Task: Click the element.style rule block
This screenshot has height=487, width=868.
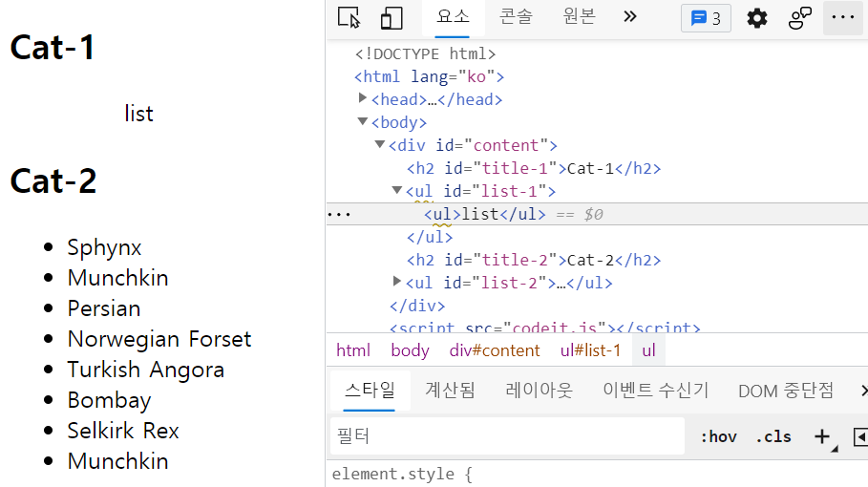Action: click(x=402, y=475)
